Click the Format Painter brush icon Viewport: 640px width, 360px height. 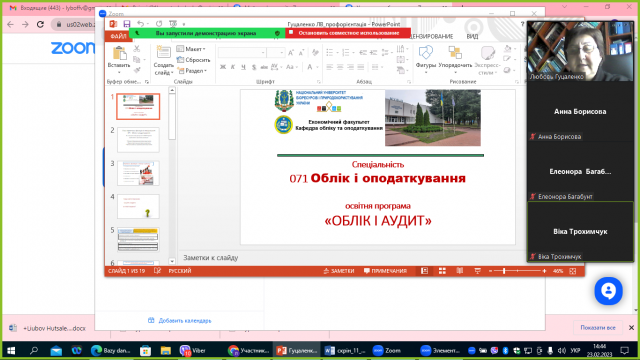(x=137, y=70)
